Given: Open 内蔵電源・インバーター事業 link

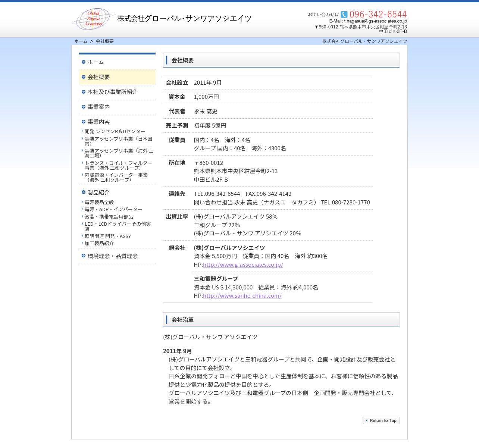Looking at the screenshot, I should pyautogui.click(x=116, y=177).
